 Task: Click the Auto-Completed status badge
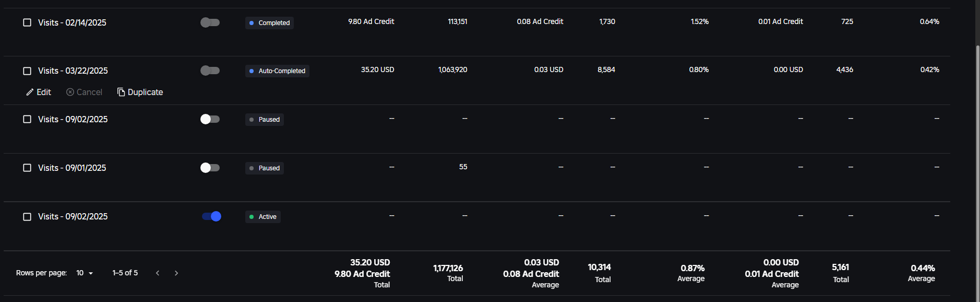tap(277, 71)
